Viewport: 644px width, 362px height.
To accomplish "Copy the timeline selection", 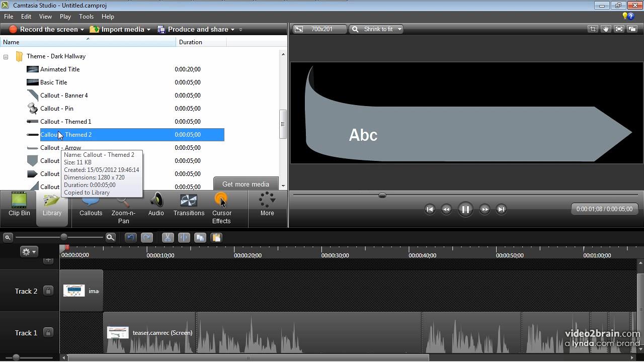I will (x=200, y=238).
